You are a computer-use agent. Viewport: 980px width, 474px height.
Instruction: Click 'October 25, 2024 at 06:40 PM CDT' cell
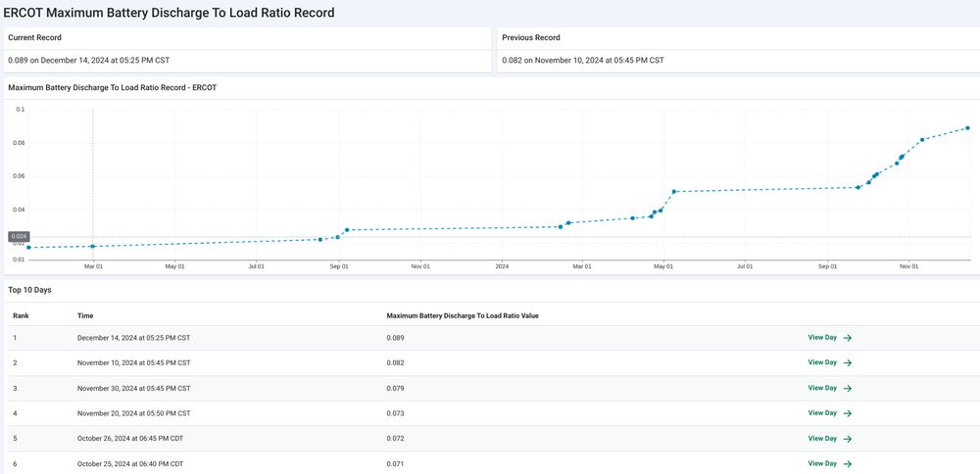click(x=130, y=464)
